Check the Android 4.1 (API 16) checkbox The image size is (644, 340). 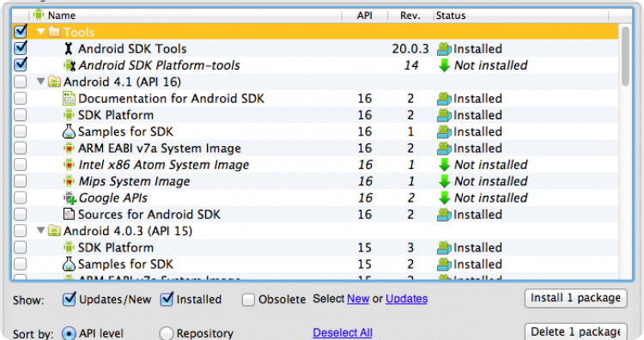click(x=20, y=82)
